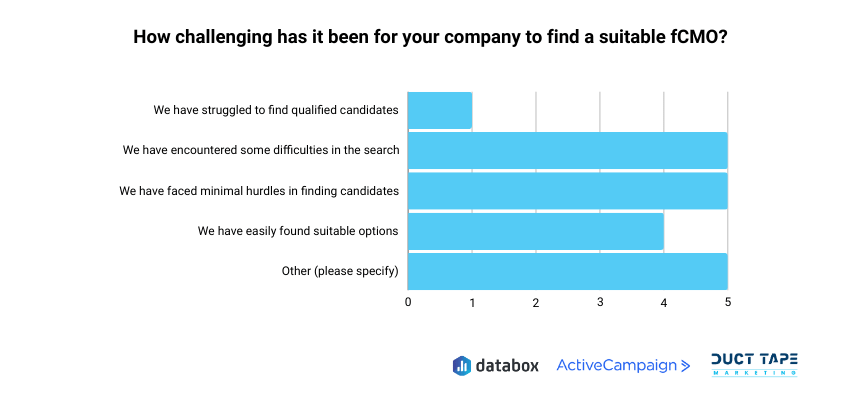Click the axis value 1
This screenshot has height=400, width=850.
point(472,303)
